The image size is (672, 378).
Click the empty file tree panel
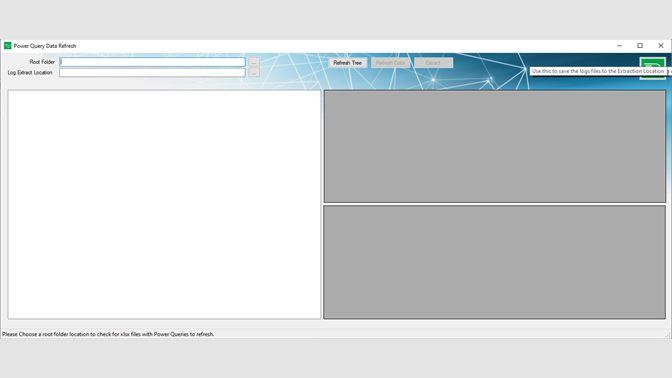pos(164,204)
